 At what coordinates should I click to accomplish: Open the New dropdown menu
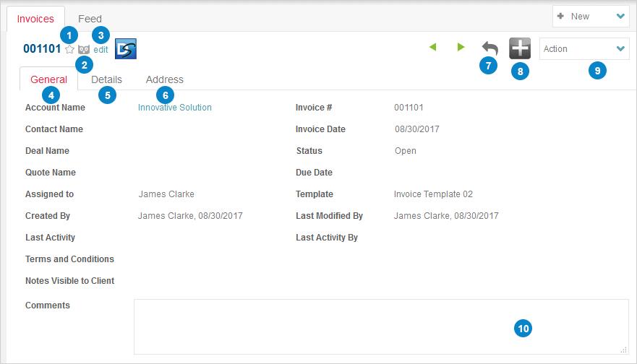591,16
